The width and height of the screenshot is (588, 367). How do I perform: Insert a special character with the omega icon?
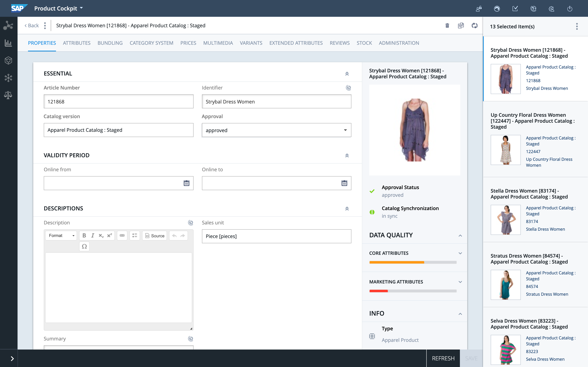(84, 246)
